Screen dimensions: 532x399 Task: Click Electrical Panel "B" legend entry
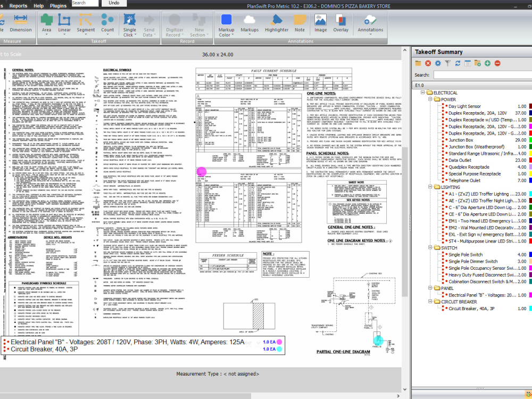tap(127, 342)
